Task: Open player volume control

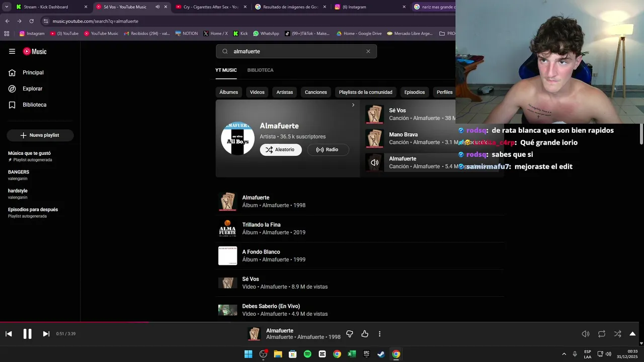Action: pos(586,334)
